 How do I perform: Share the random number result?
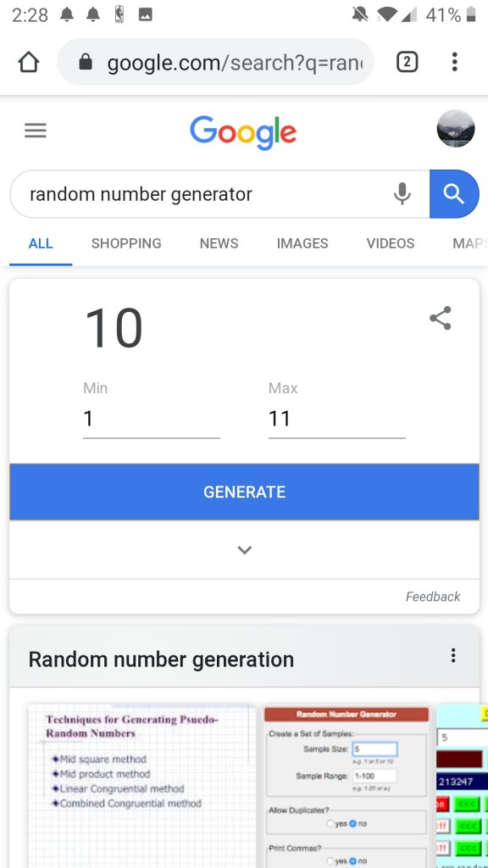point(441,318)
